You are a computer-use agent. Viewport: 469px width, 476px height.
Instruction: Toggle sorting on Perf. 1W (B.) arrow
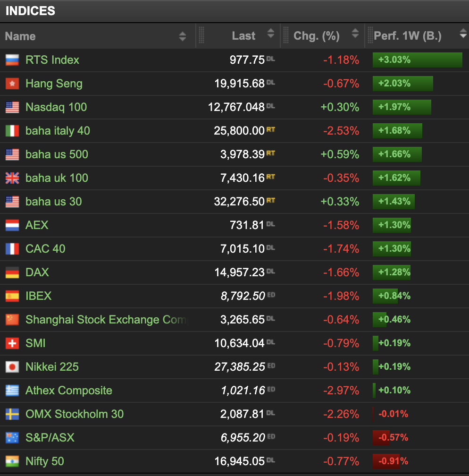coord(463,33)
